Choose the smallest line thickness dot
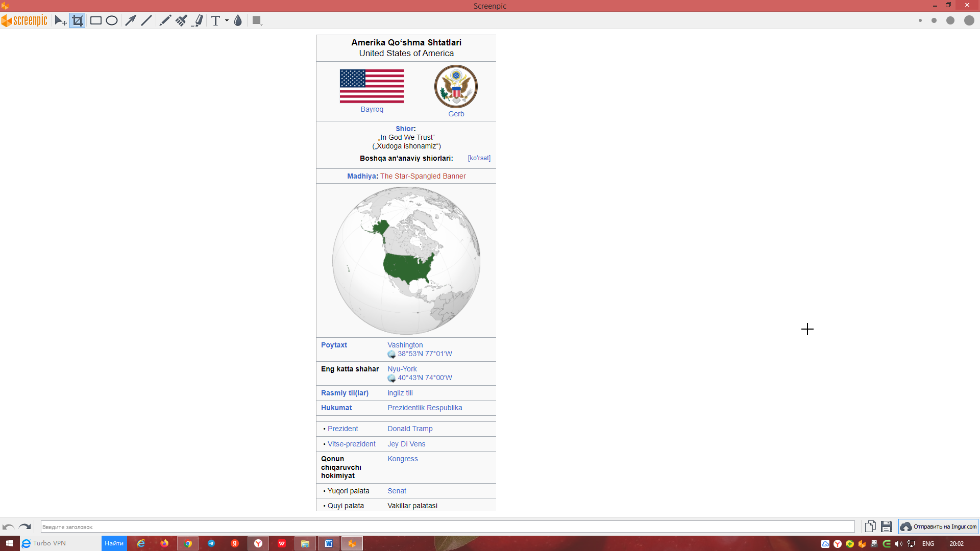The height and width of the screenshot is (551, 980). (x=920, y=21)
